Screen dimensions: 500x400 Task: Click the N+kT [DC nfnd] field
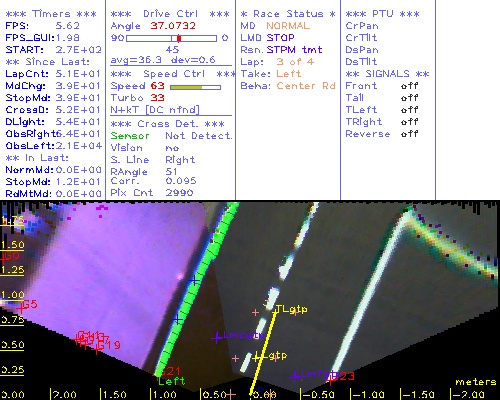tap(155, 110)
